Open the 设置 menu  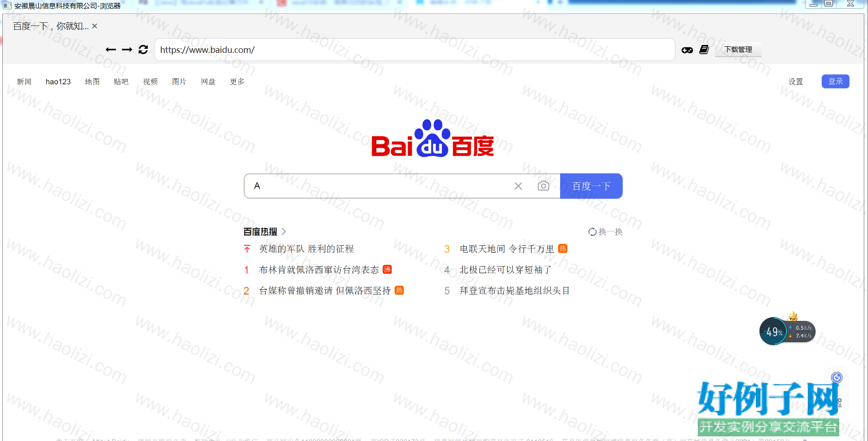pos(796,82)
